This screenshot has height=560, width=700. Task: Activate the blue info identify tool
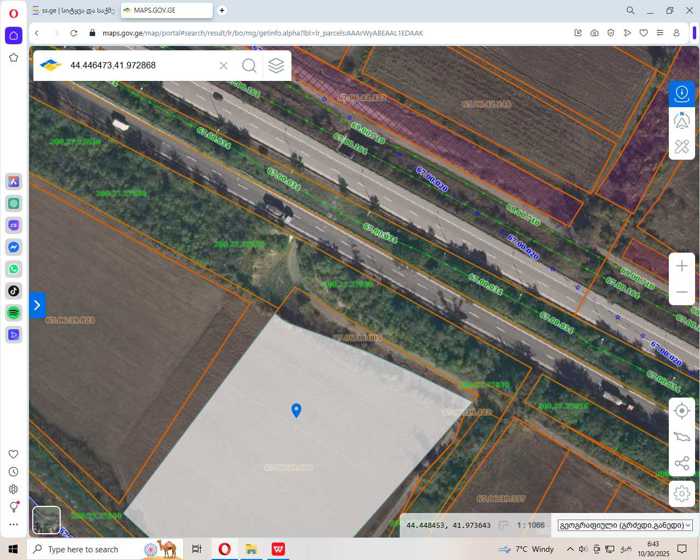[682, 93]
